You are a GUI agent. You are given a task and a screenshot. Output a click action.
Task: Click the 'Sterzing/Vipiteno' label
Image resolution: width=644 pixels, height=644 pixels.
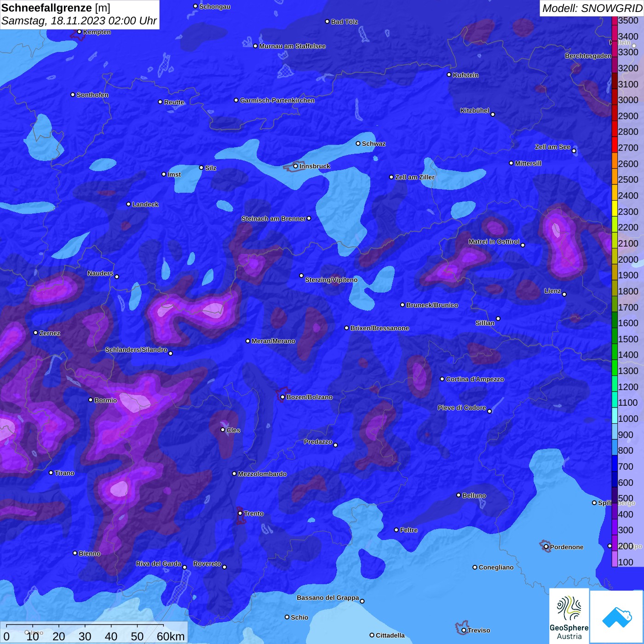click(x=331, y=280)
